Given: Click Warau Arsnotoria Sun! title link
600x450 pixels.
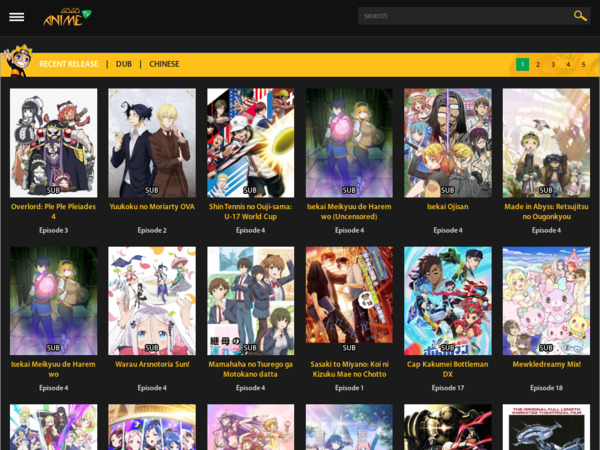Looking at the screenshot, I should (152, 364).
